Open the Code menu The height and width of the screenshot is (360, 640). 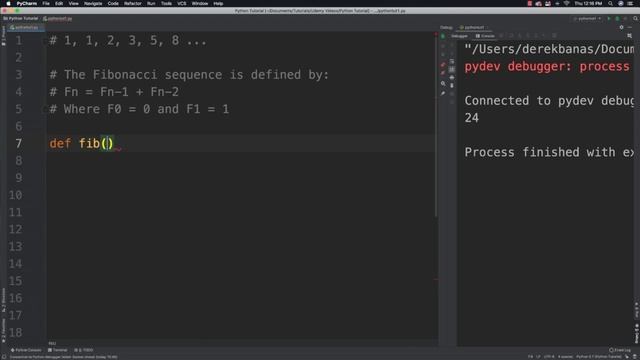coord(113,3)
